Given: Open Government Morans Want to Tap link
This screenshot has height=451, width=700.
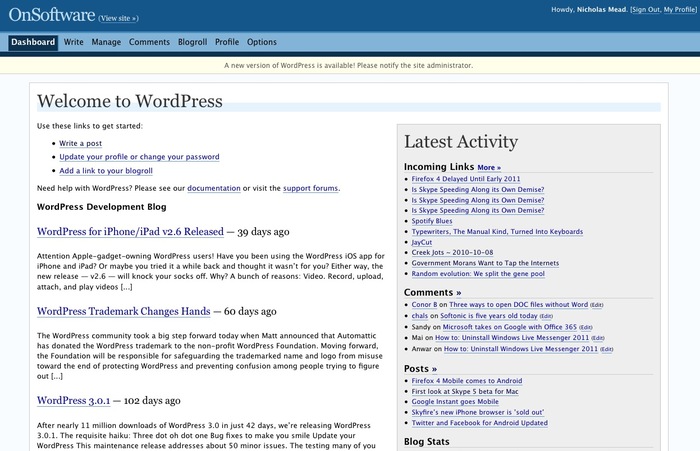Looking at the screenshot, I should (x=485, y=263).
